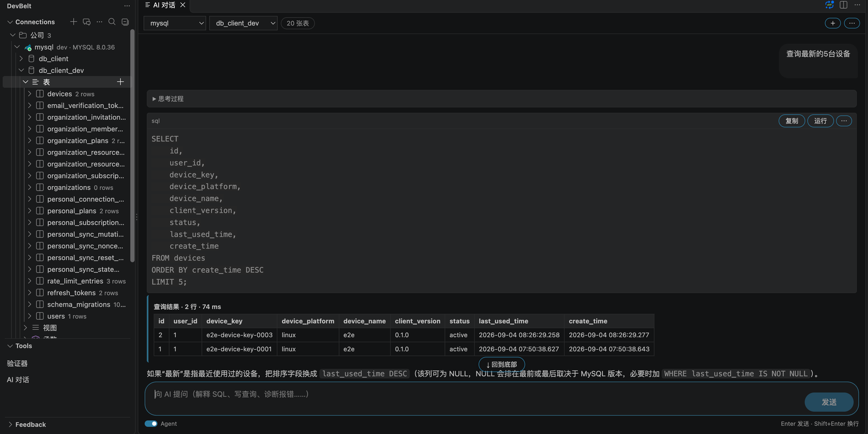
Task: Split the editor with the layout icon
Action: (844, 5)
